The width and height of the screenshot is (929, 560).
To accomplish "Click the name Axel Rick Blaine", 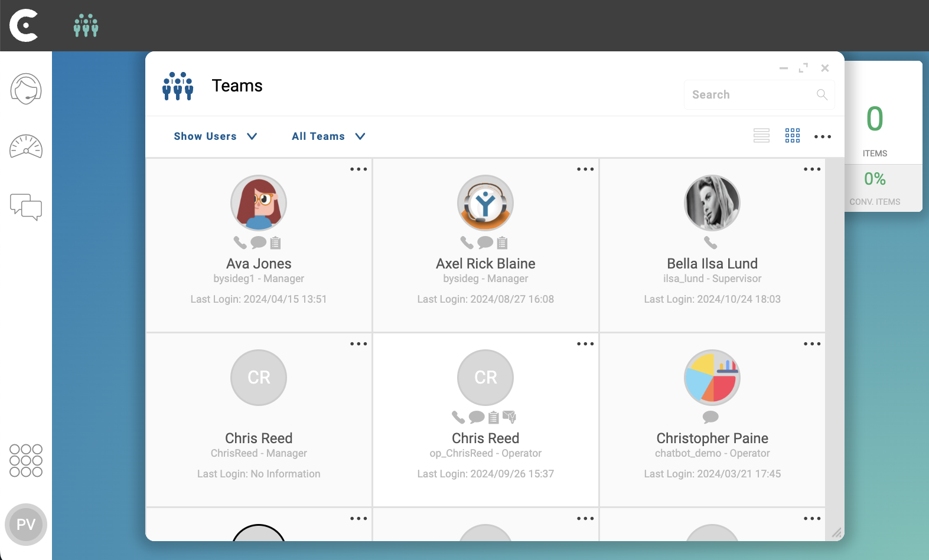I will (485, 264).
